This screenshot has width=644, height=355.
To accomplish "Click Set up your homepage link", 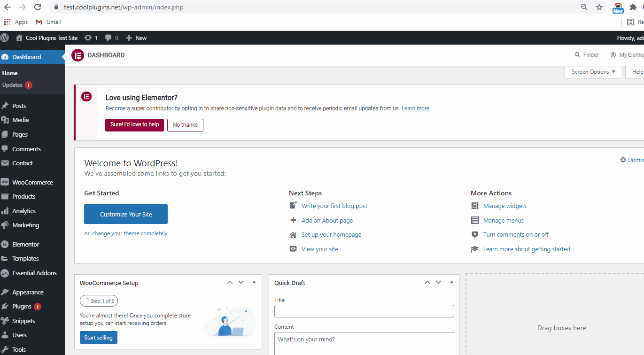I will tap(332, 234).
